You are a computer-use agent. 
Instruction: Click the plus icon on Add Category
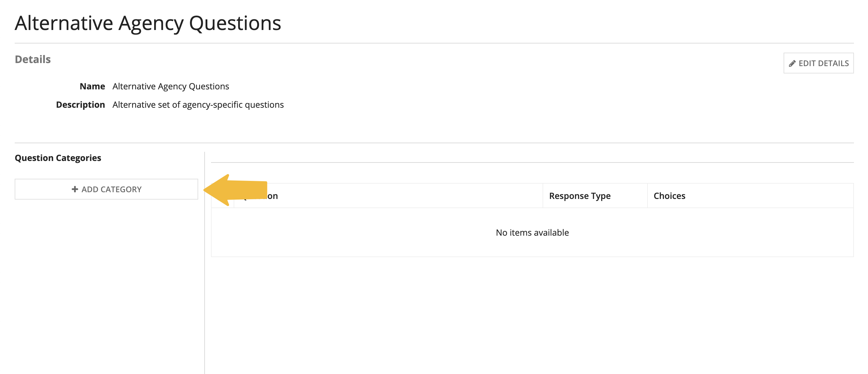click(x=75, y=189)
